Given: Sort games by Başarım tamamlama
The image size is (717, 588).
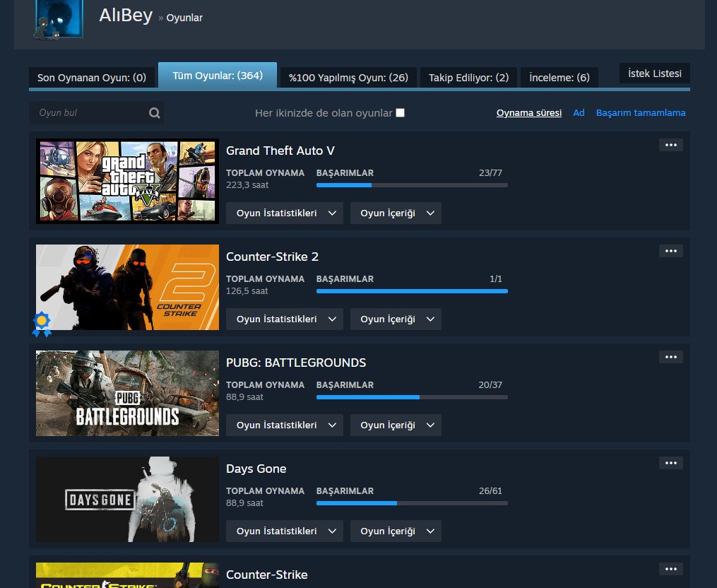Looking at the screenshot, I should pyautogui.click(x=641, y=112).
